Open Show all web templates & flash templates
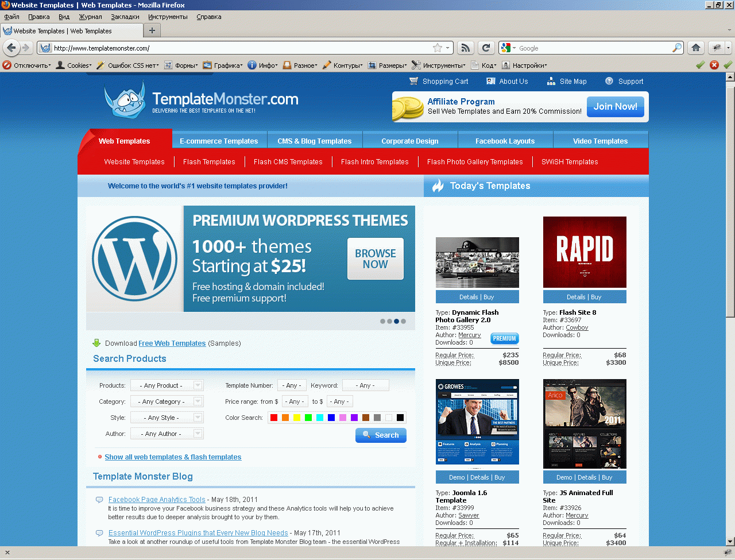The height and width of the screenshot is (560, 735). coord(173,457)
